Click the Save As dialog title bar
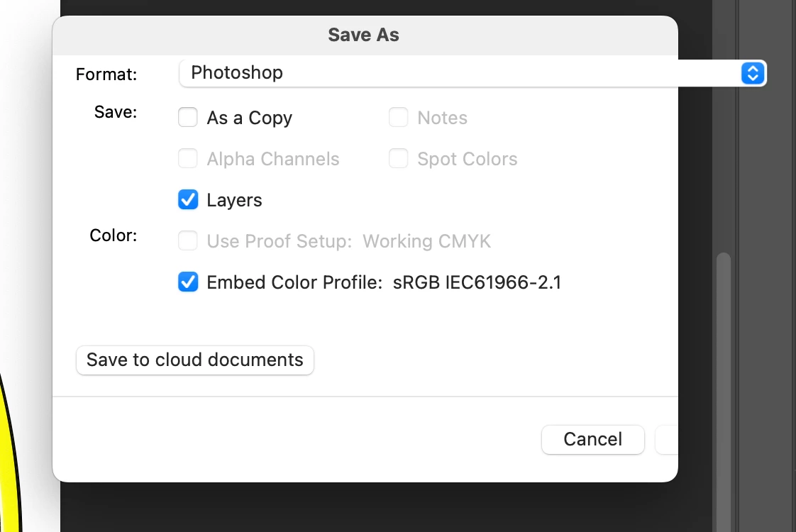 click(365, 35)
